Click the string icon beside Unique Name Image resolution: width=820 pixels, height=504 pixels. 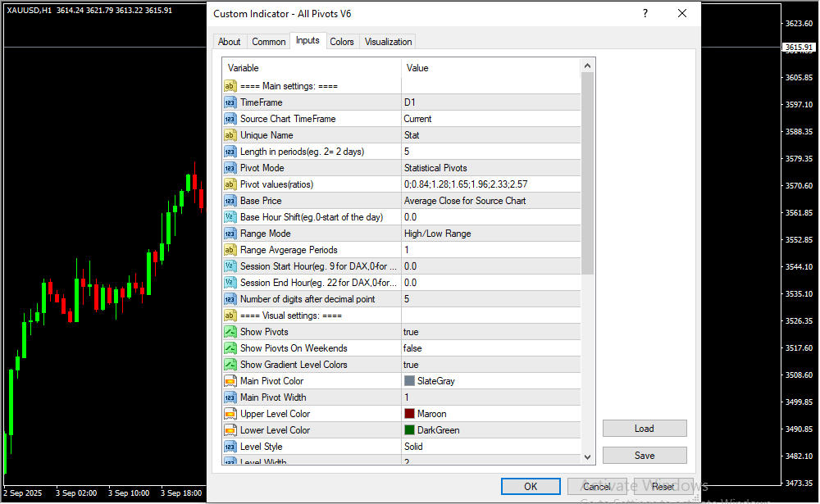click(230, 135)
